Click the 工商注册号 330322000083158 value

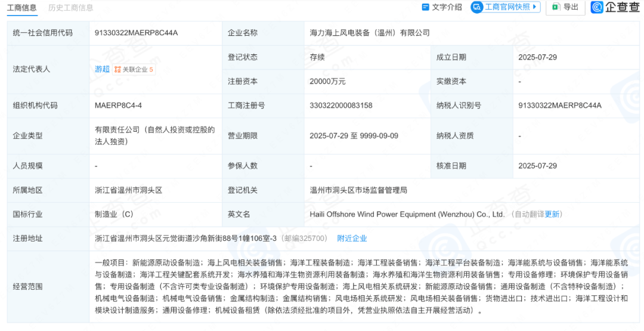[341, 106]
